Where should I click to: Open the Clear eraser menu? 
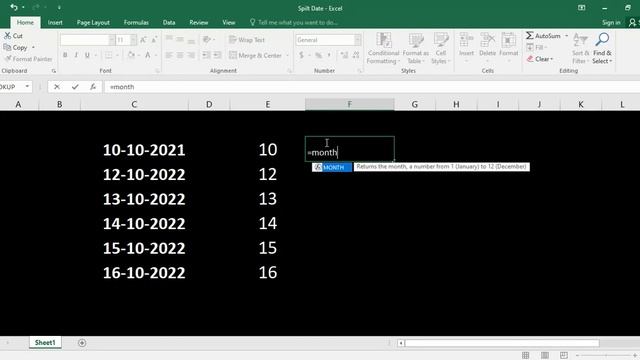[x=540, y=59]
